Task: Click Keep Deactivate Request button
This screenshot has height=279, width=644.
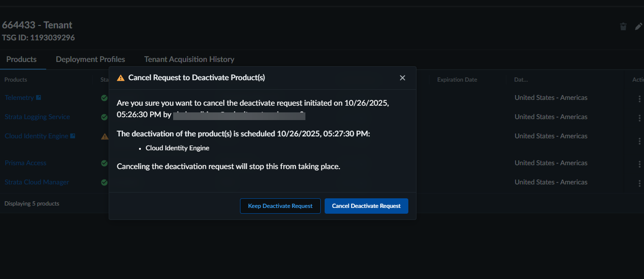Action: (280, 206)
